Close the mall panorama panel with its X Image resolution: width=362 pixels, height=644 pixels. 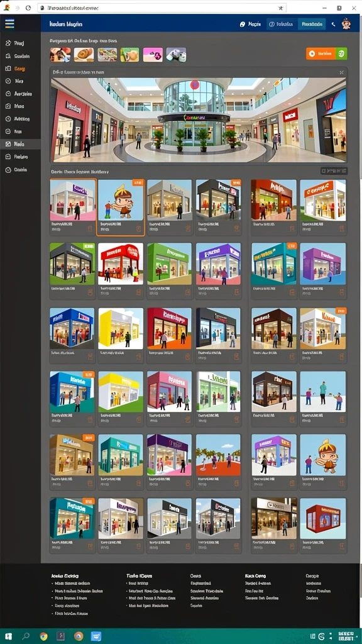click(x=341, y=72)
